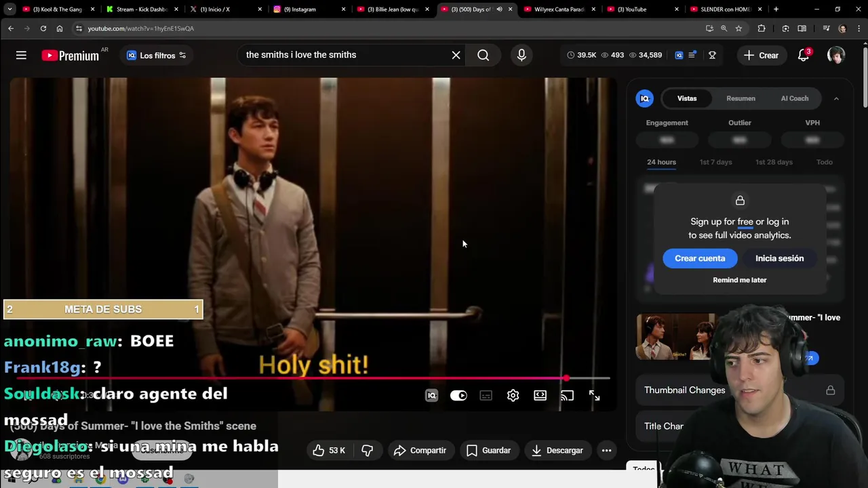Switch to Willyrex Canta tab
Viewport: 868px width, 488px height.
point(559,9)
